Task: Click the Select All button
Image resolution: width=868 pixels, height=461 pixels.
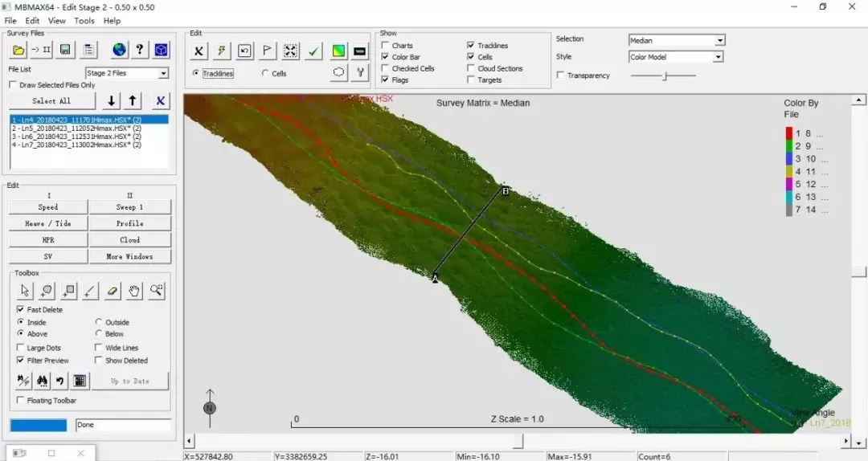Action: click(51, 100)
